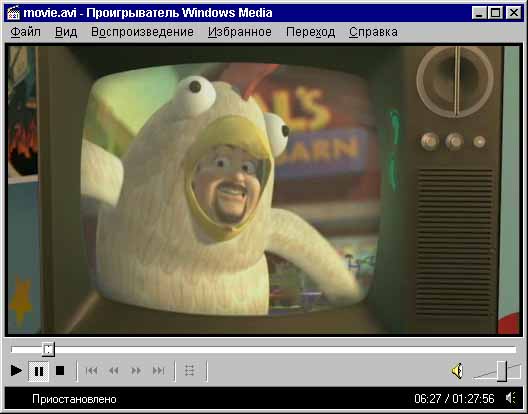Click the status bar speaker icon
The image size is (528, 414).
tap(511, 398)
